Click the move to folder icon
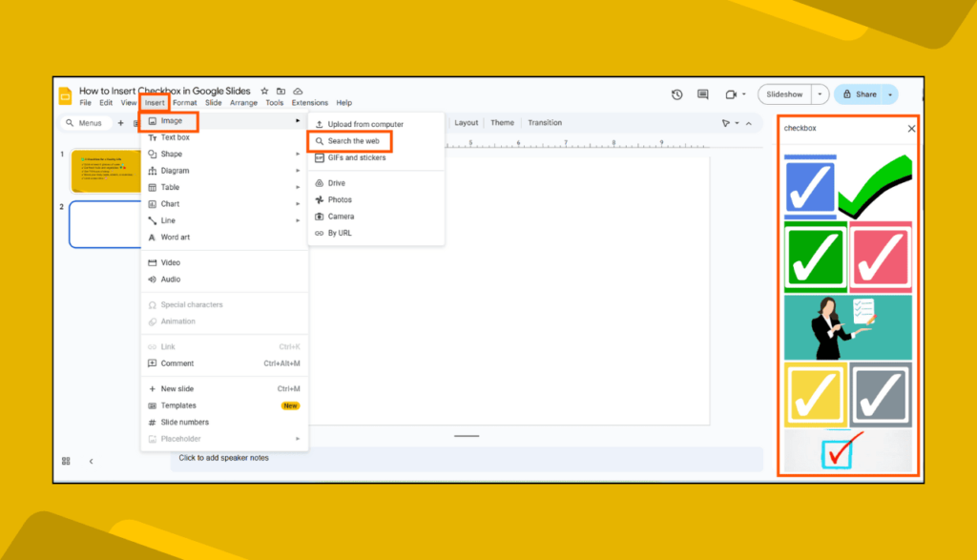Screen dimensions: 977x560 coord(281,91)
